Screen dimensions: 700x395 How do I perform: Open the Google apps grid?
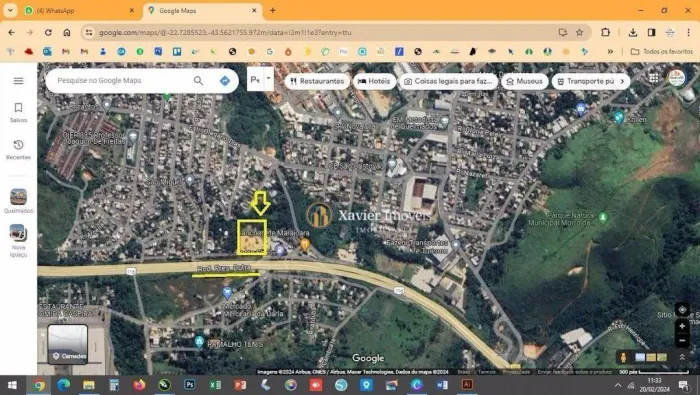pyautogui.click(x=654, y=78)
